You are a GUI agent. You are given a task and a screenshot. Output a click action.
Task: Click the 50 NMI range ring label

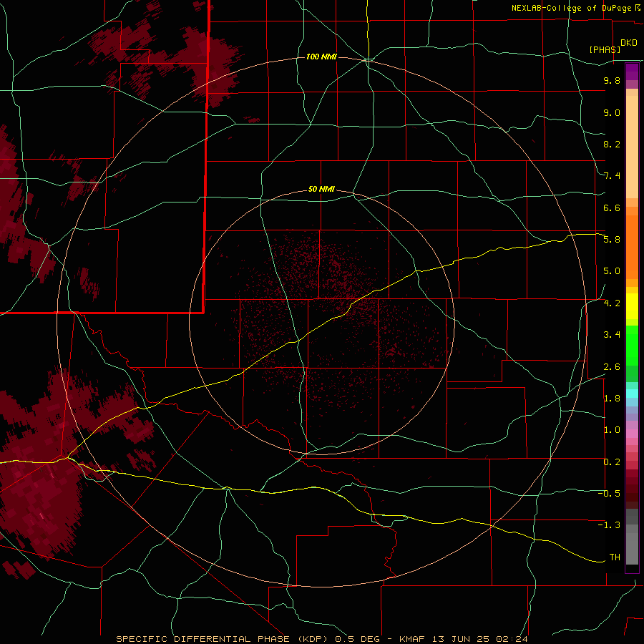[x=321, y=189]
